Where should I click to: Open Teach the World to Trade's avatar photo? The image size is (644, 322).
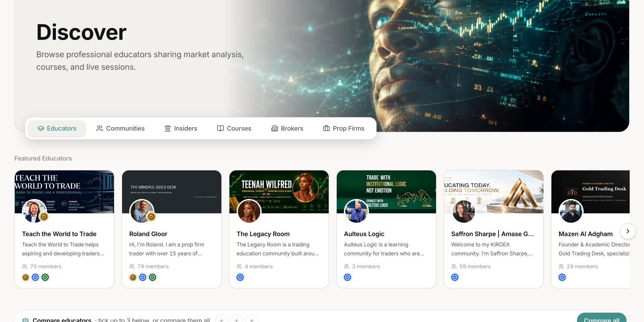click(x=34, y=211)
